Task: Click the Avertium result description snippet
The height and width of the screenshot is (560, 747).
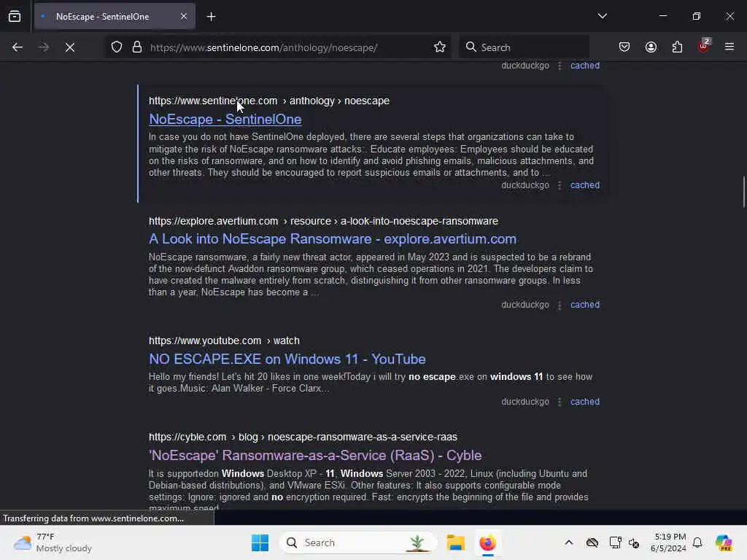Action: [x=371, y=275]
